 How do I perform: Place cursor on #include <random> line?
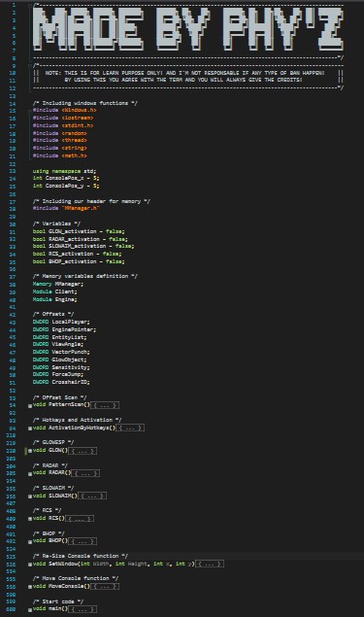[60, 133]
